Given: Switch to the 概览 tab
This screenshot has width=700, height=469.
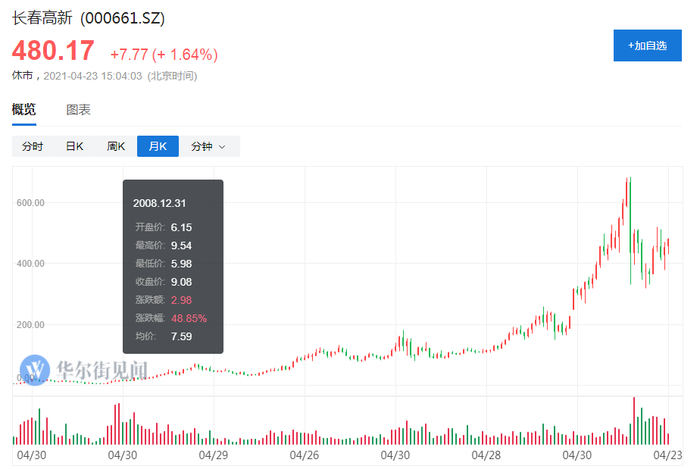Looking at the screenshot, I should [23, 110].
